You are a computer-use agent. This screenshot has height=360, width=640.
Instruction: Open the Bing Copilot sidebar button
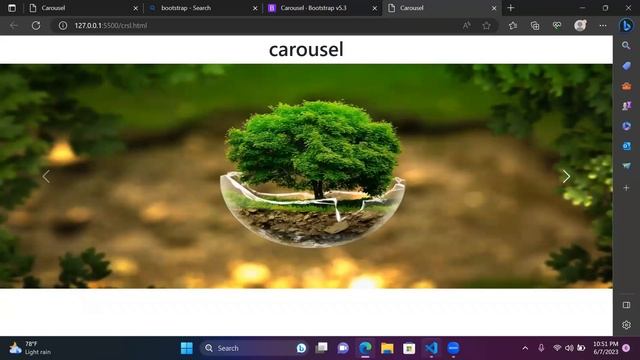(x=626, y=25)
